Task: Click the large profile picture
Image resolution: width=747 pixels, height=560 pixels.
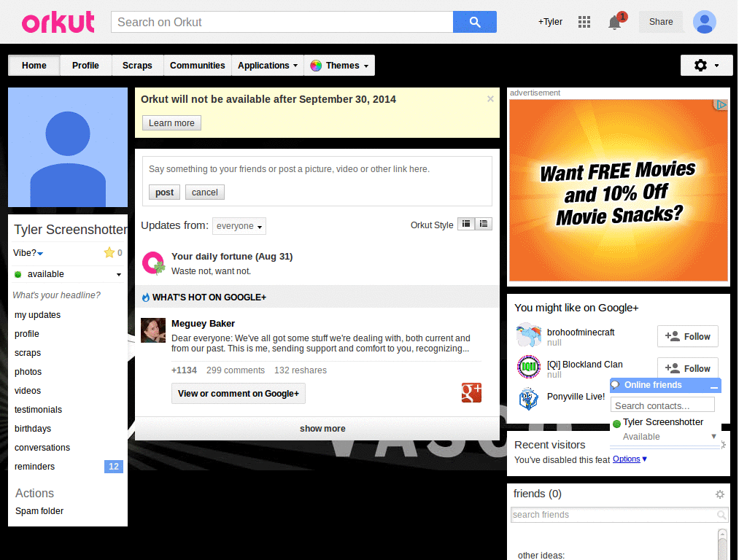Action: click(68, 147)
